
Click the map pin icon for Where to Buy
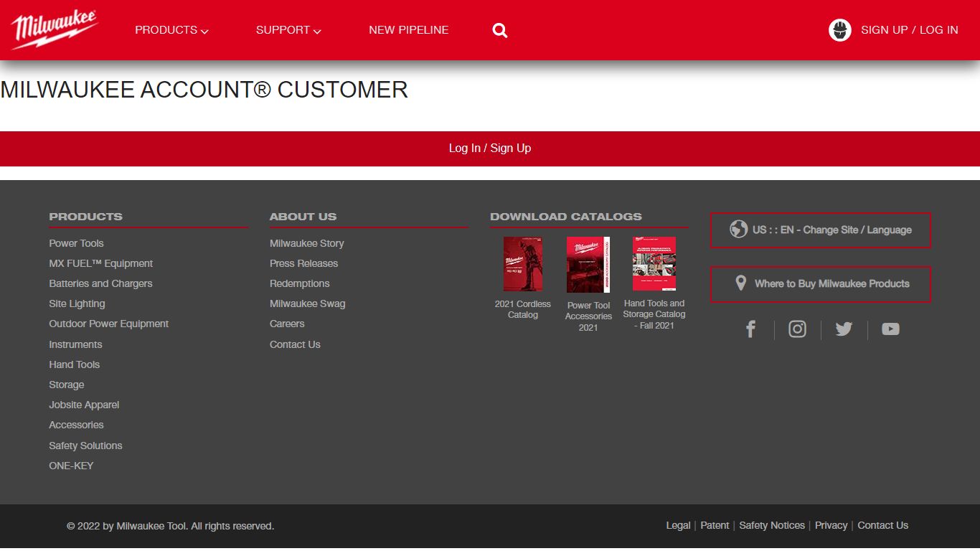(x=741, y=283)
